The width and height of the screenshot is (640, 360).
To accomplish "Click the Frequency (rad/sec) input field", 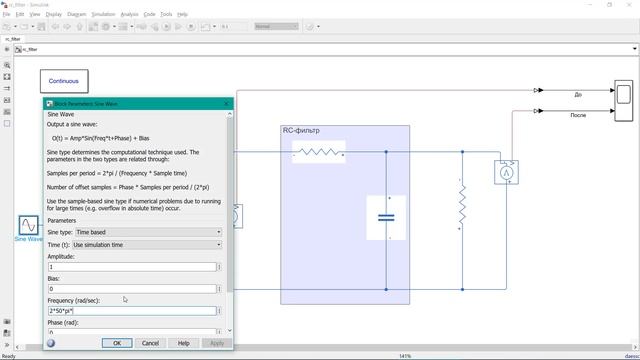I will point(132,311).
